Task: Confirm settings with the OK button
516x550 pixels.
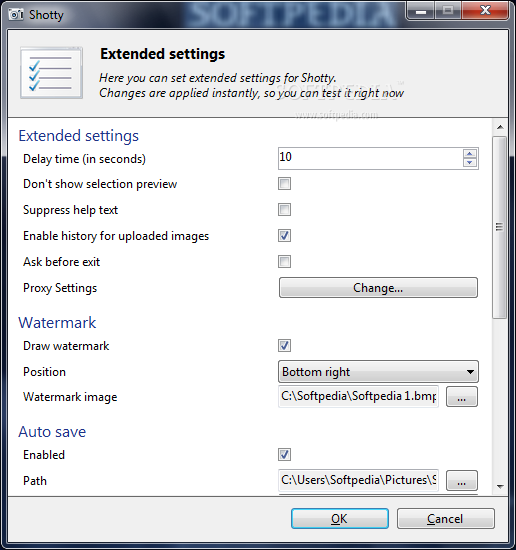Action: [x=340, y=518]
